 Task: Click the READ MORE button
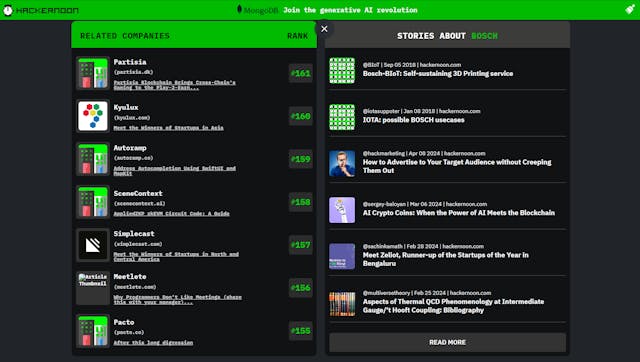coord(447,342)
